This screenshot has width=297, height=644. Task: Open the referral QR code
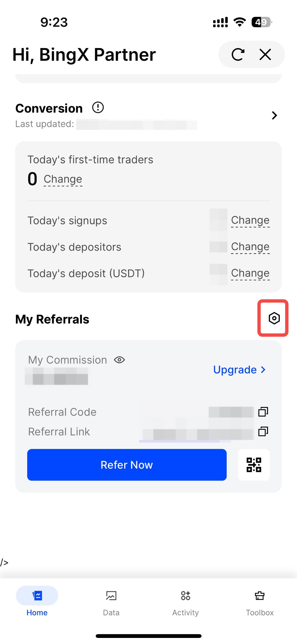tap(254, 465)
